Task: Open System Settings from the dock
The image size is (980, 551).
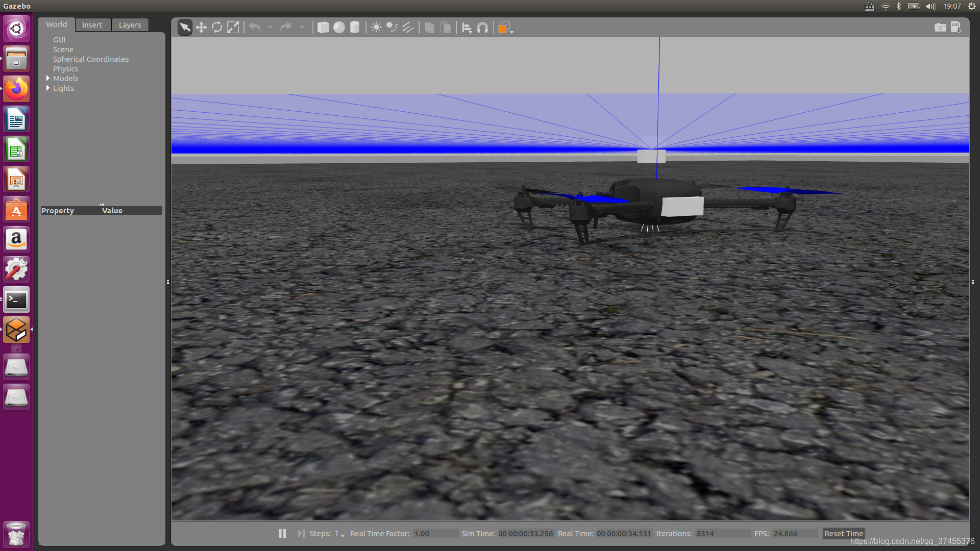Action: pos(16,269)
